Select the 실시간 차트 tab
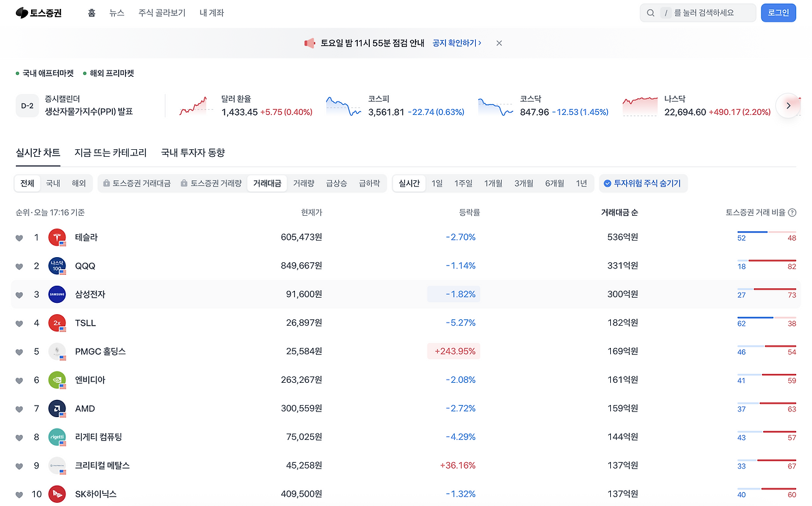812x506 pixels. 38,152
